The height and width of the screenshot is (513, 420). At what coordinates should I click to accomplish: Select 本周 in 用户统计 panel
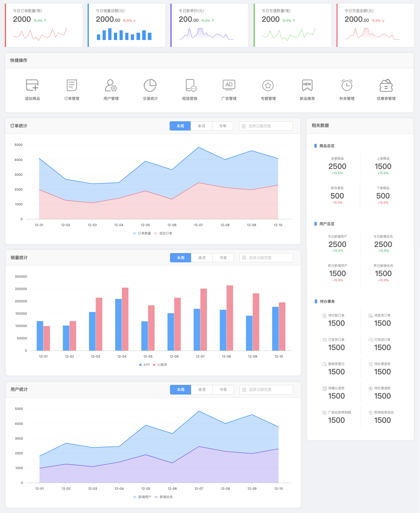coord(181,389)
